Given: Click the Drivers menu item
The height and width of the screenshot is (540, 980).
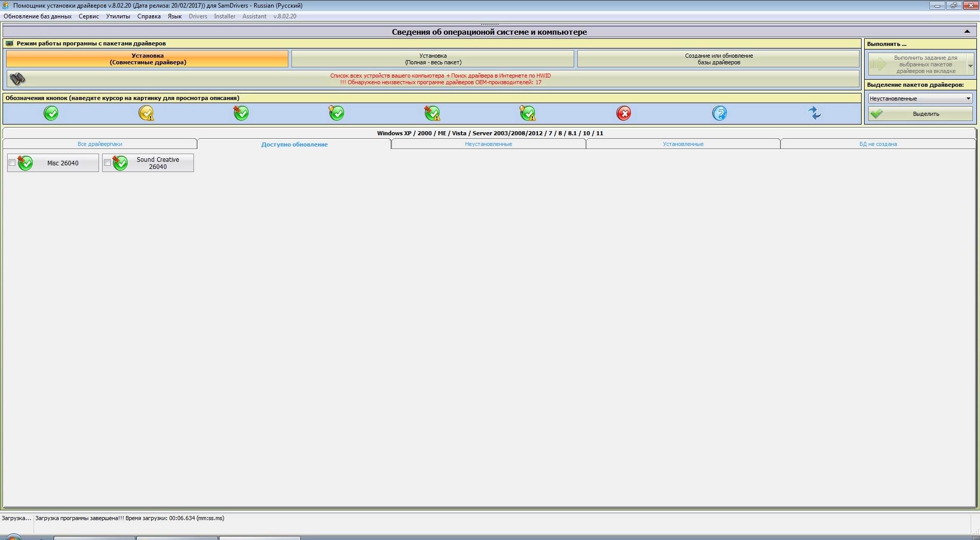Looking at the screenshot, I should 198,16.
